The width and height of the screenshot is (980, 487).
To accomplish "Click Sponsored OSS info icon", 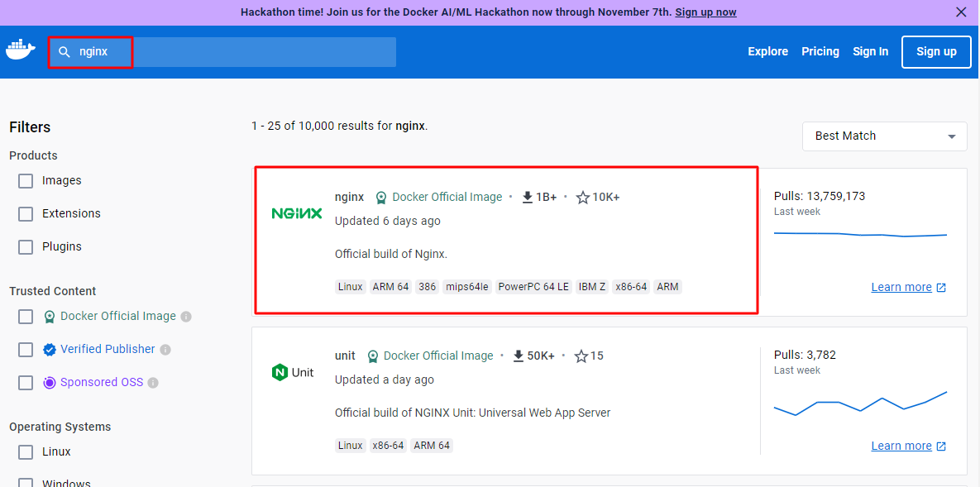I will pyautogui.click(x=153, y=383).
